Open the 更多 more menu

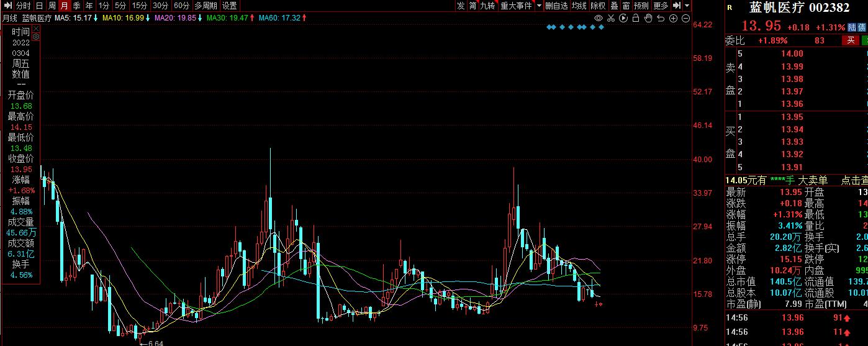(x=661, y=6)
